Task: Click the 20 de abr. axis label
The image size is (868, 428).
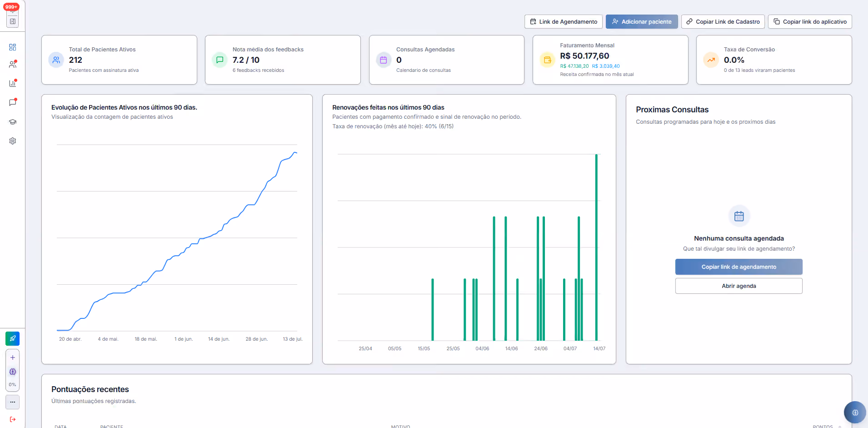Action: click(x=70, y=339)
